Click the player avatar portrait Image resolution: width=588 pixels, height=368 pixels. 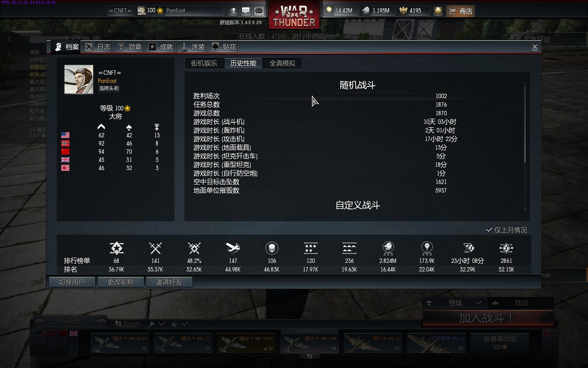click(x=78, y=79)
